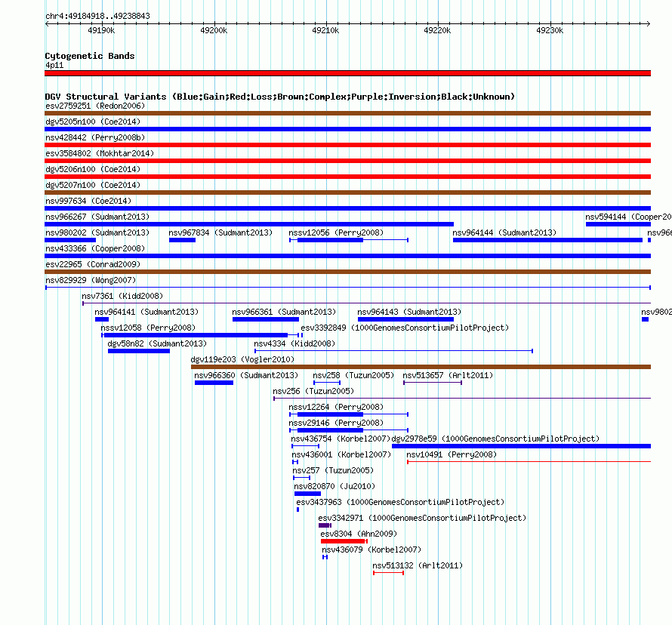The image size is (672, 625).
Task: Click the esv2759251 (Redon2006) variant label
Action: pos(95,106)
